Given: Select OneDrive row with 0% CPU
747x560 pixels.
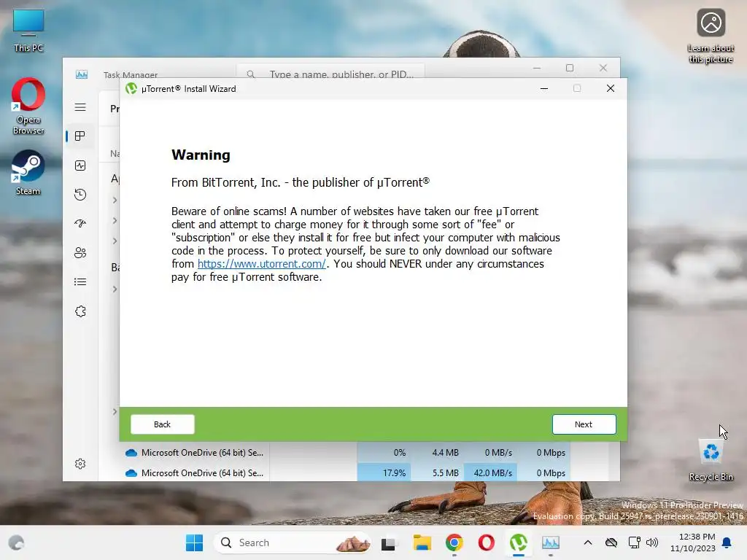Looking at the screenshot, I should [348, 452].
